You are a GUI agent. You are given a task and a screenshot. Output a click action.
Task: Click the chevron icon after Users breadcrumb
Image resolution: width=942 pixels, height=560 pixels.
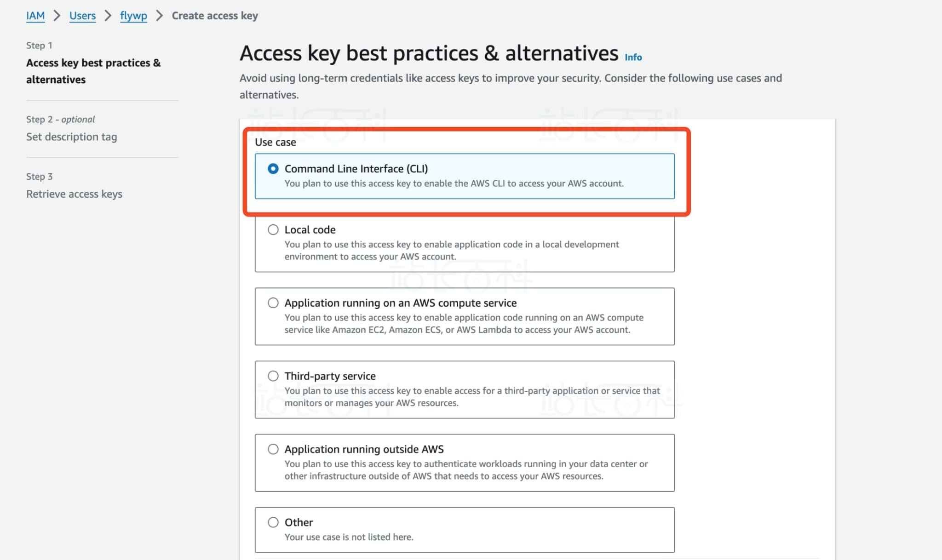tap(108, 16)
